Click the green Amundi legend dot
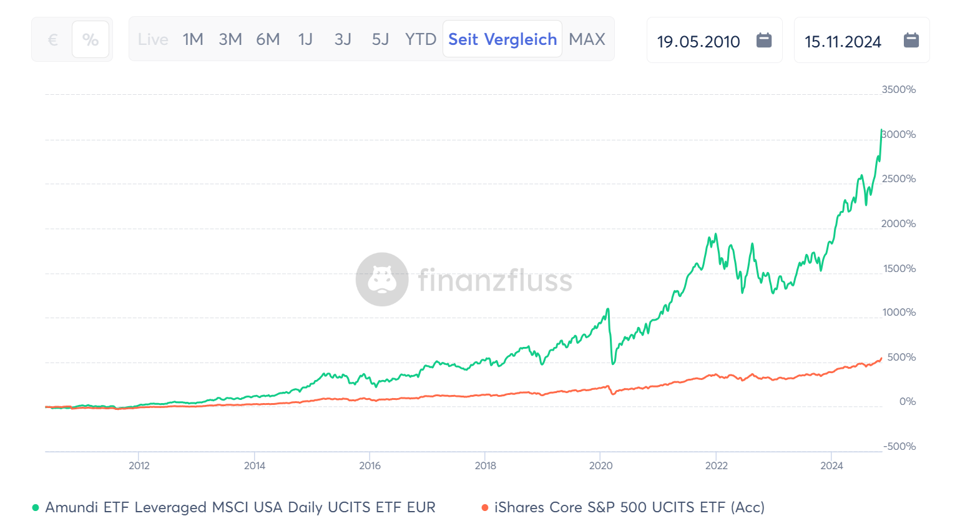 (36, 508)
